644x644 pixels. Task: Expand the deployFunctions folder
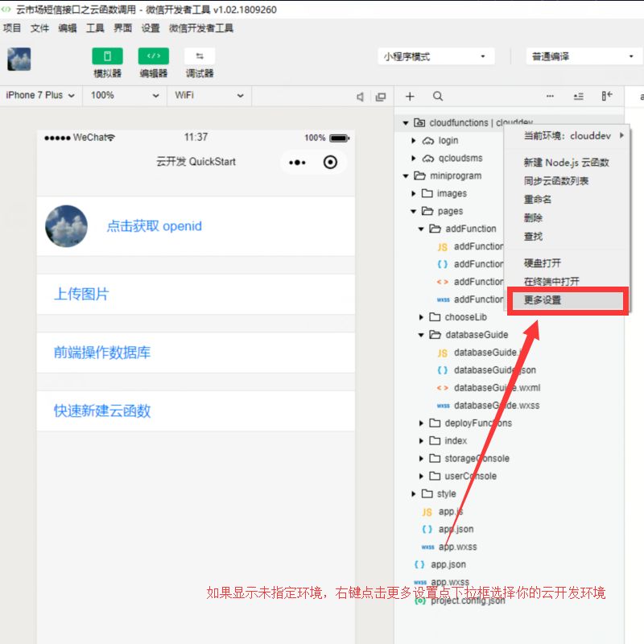(x=421, y=423)
